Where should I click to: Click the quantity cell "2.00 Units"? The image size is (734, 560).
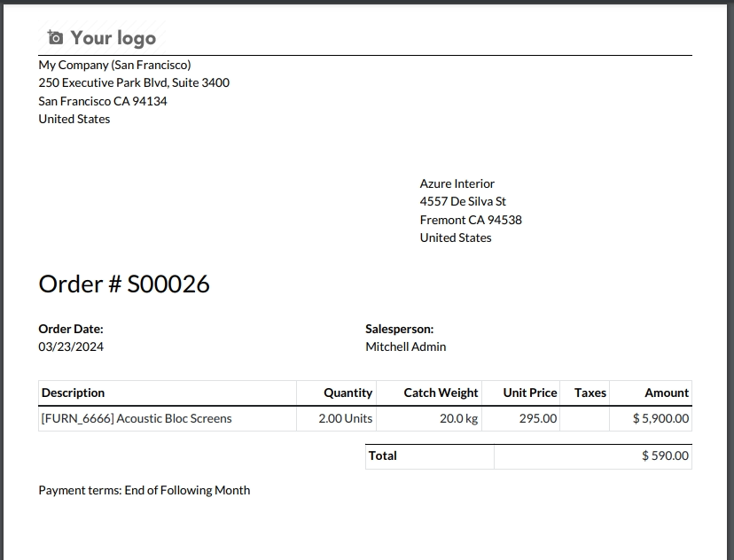[x=346, y=418]
